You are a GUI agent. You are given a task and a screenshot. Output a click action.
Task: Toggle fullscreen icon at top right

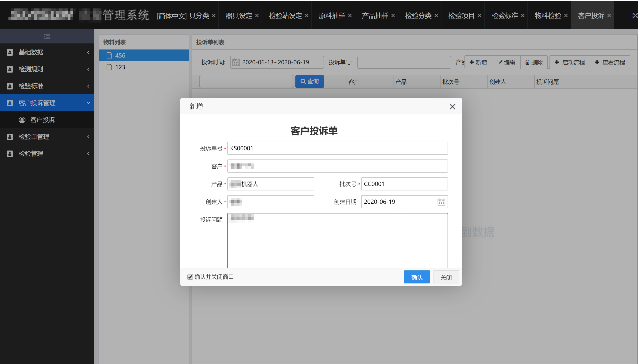pyautogui.click(x=635, y=15)
